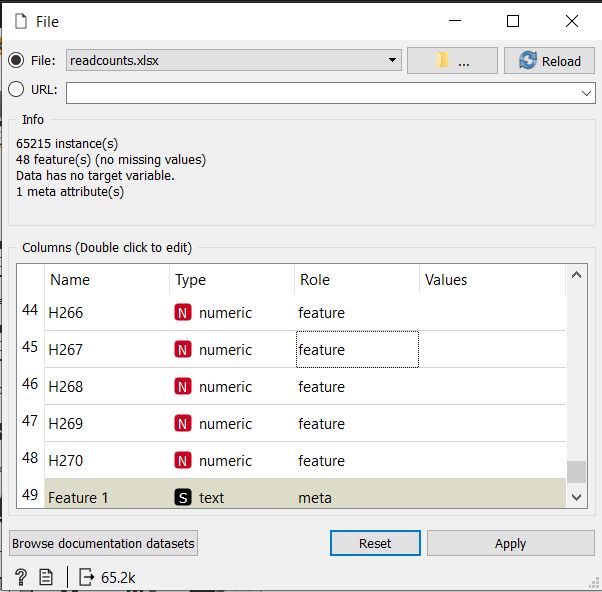Image resolution: width=602 pixels, height=592 pixels.
Task: Minimize the File window
Action: [x=455, y=21]
